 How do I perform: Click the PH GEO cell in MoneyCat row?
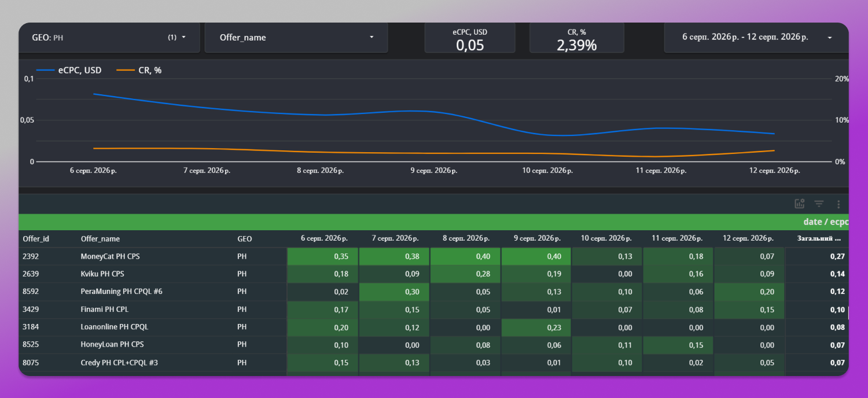click(242, 256)
